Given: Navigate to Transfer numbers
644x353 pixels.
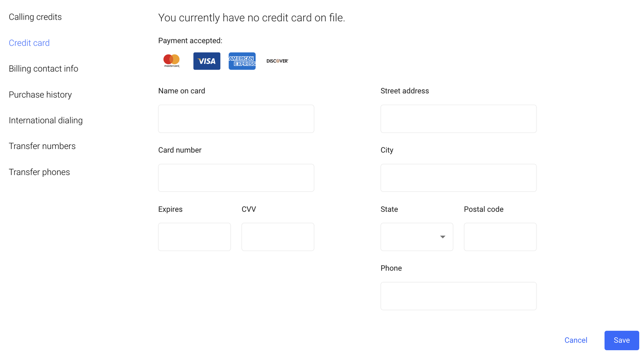Looking at the screenshot, I should pos(42,146).
